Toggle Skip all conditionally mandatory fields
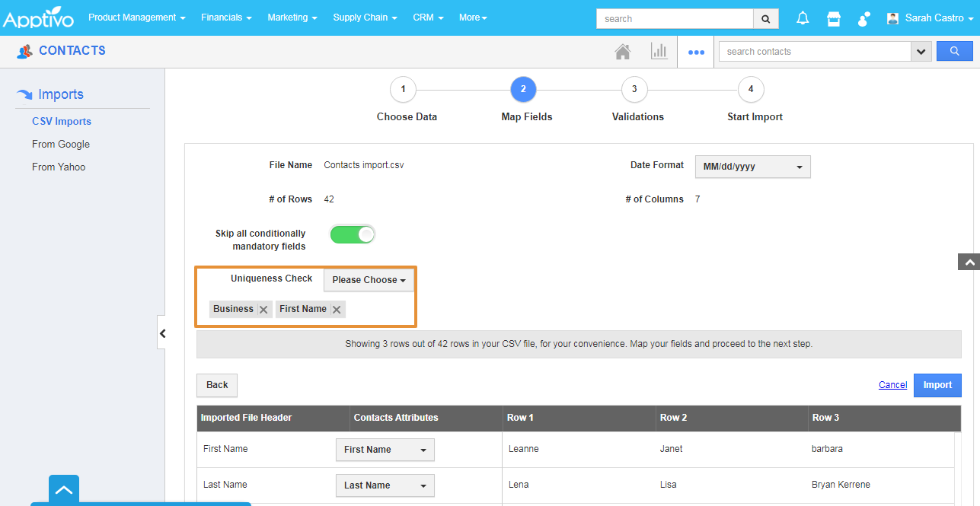 coord(353,234)
